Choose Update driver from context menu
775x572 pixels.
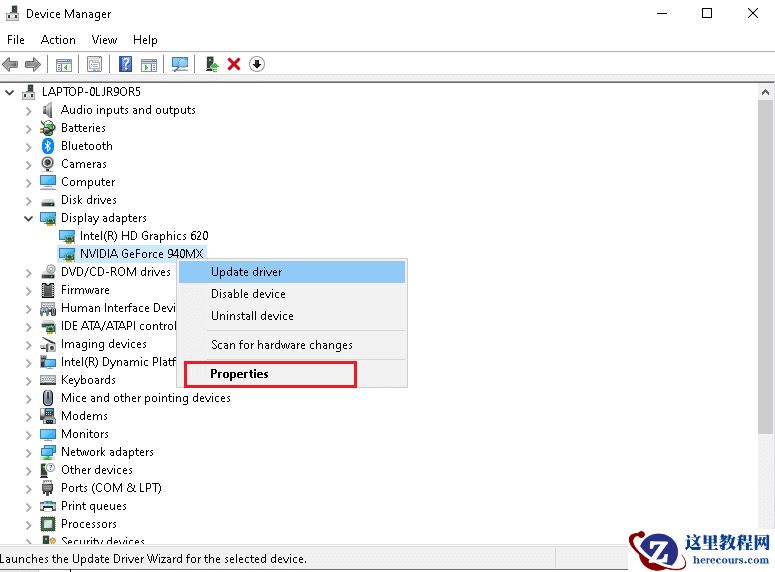292,272
